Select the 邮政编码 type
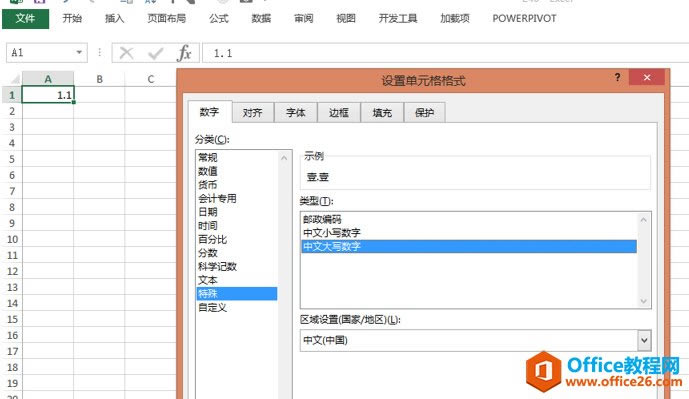The width and height of the screenshot is (689, 399). pyautogui.click(x=322, y=219)
